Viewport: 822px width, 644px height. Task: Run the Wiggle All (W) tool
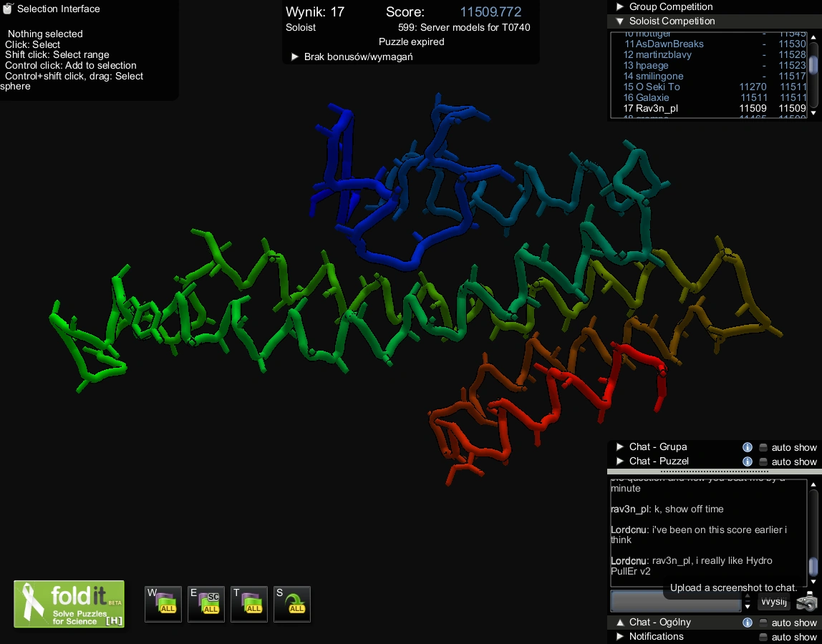click(163, 603)
